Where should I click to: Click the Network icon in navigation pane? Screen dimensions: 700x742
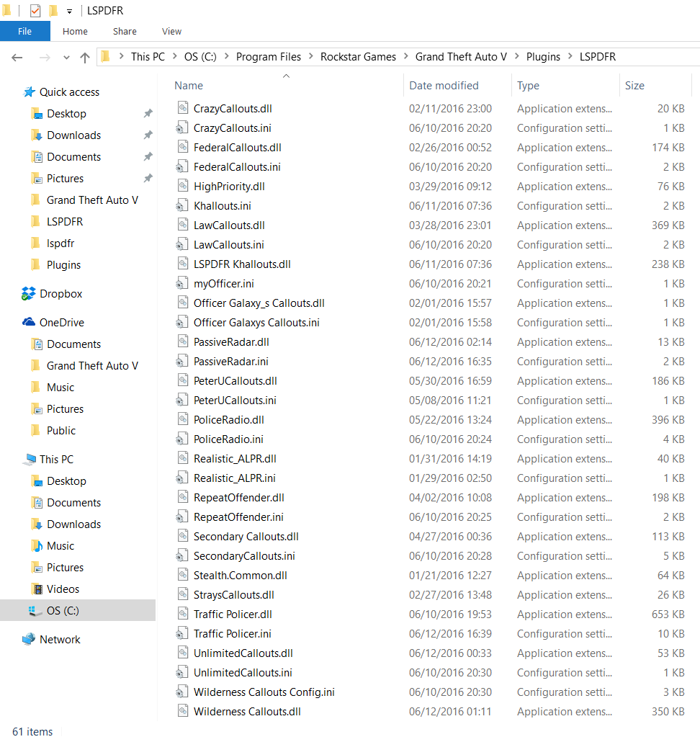click(29, 639)
